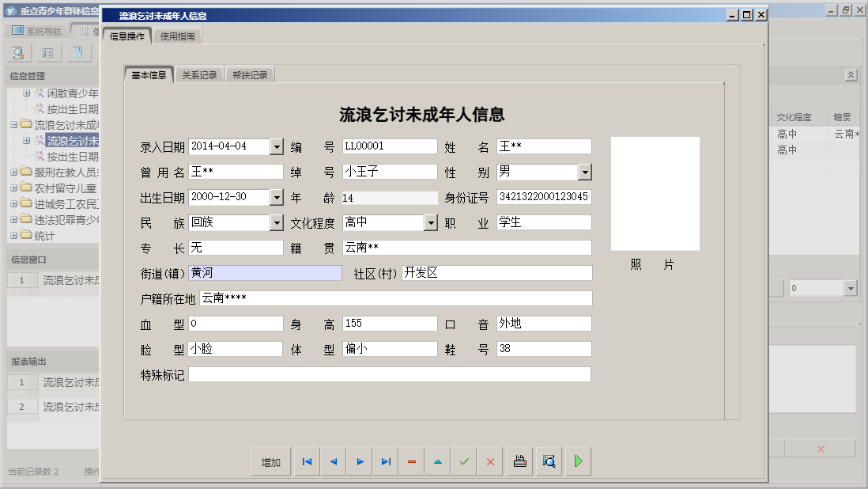The height and width of the screenshot is (489, 868).
Task: Click the 增加 button
Action: (x=270, y=461)
